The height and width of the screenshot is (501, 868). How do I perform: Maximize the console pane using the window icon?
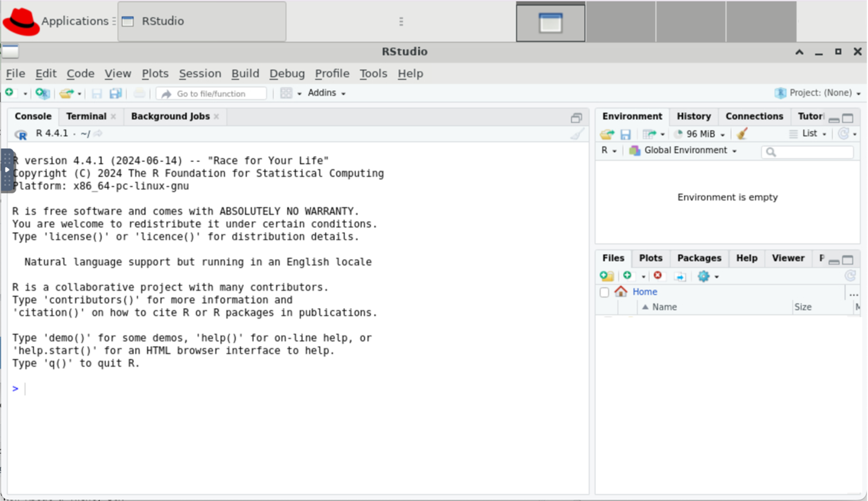[x=576, y=118]
